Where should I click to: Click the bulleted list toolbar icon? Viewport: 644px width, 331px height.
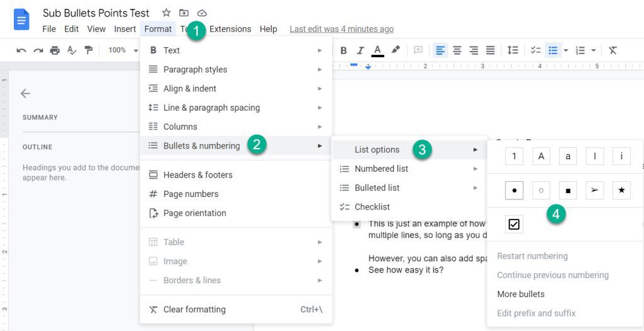[x=553, y=50]
